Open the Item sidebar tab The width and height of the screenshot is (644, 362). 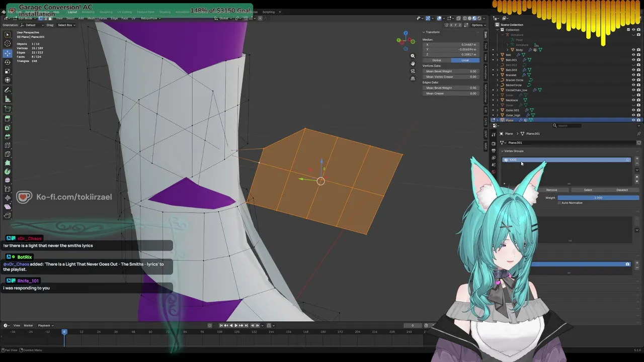486,34
